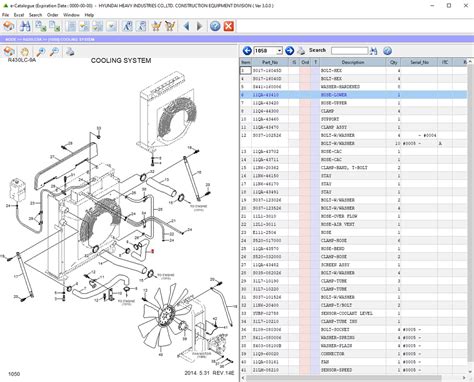Image resolution: width=474 pixels, height=382 pixels.
Task: Select the CLAMP-TUBE INS row
Action: pyautogui.click(x=354, y=321)
